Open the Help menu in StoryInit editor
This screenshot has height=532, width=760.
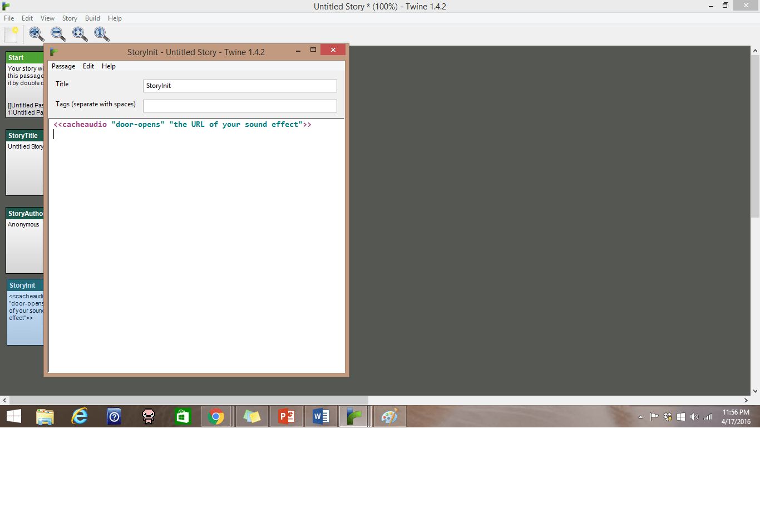(108, 66)
